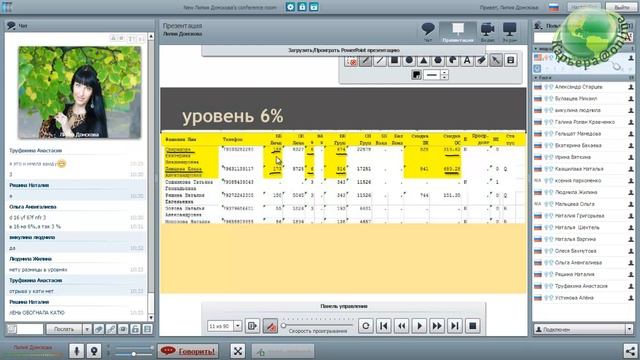
Task: Toggle fullscreen with crossed arrows button
Action: [238, 351]
